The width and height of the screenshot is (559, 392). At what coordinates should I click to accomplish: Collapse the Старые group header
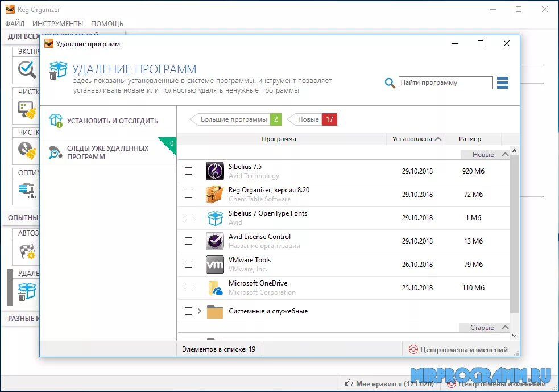[x=484, y=328]
